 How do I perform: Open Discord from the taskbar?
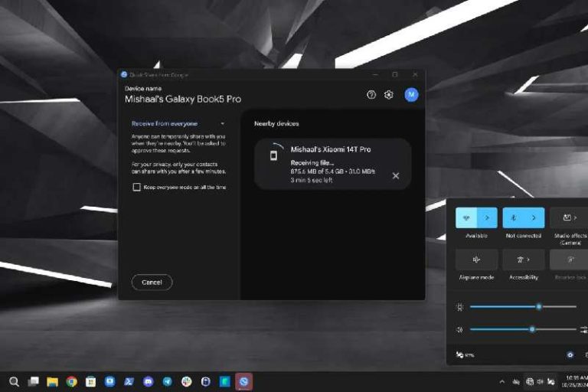click(149, 381)
